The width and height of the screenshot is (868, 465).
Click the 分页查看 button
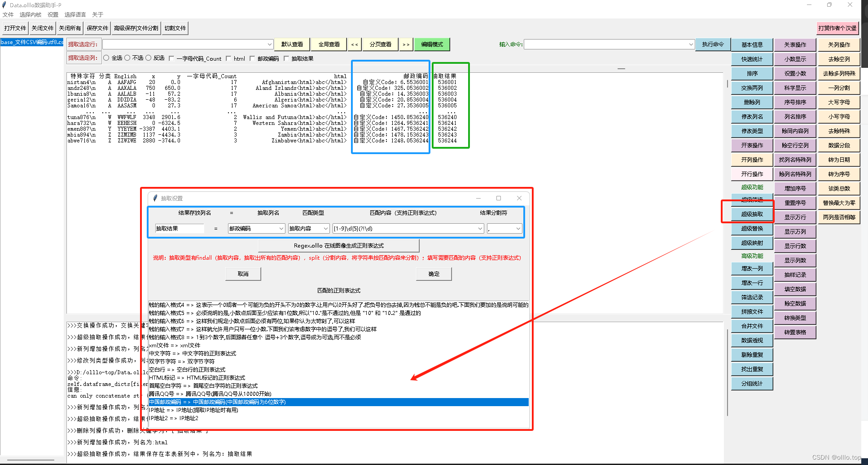pos(381,44)
